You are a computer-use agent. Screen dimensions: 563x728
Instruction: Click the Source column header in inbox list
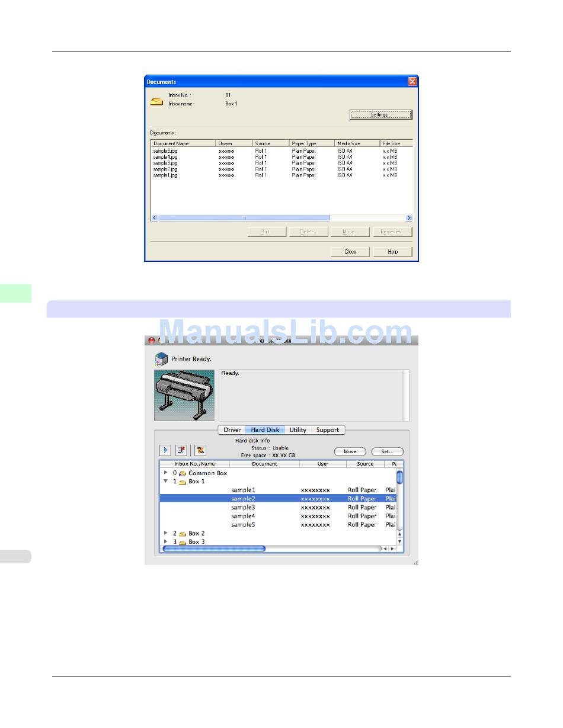(365, 464)
